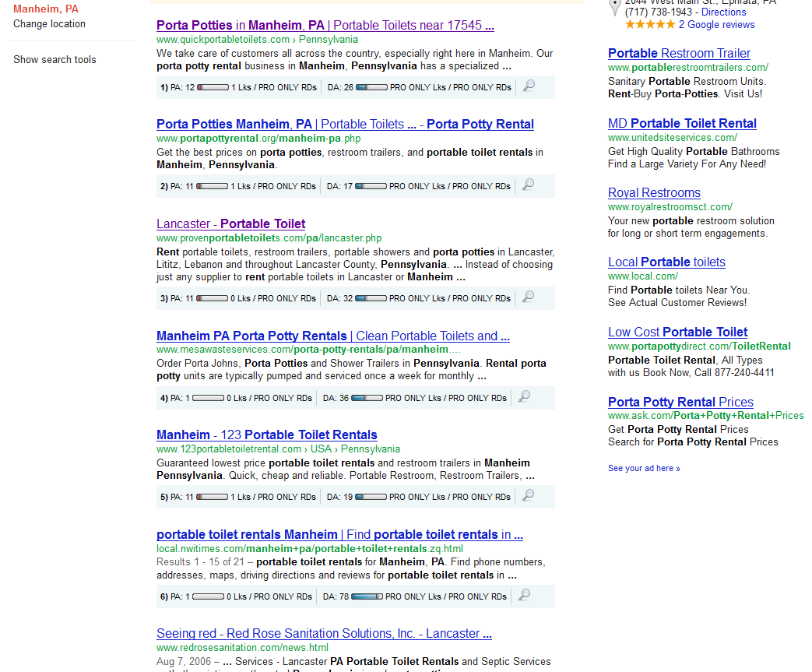This screenshot has height=672, width=812.
Task: Open 'Porta Potties Manheim, PA - Porta Potty Rental' result
Action: [x=345, y=125]
